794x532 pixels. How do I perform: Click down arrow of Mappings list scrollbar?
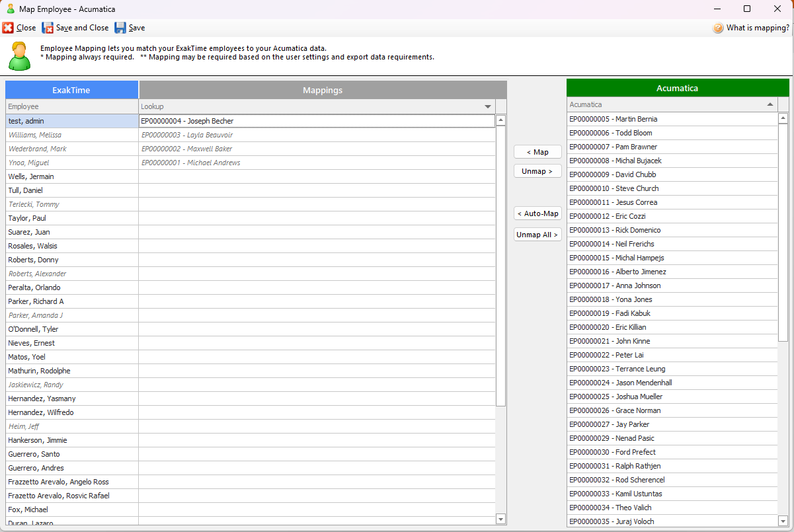pos(500,519)
